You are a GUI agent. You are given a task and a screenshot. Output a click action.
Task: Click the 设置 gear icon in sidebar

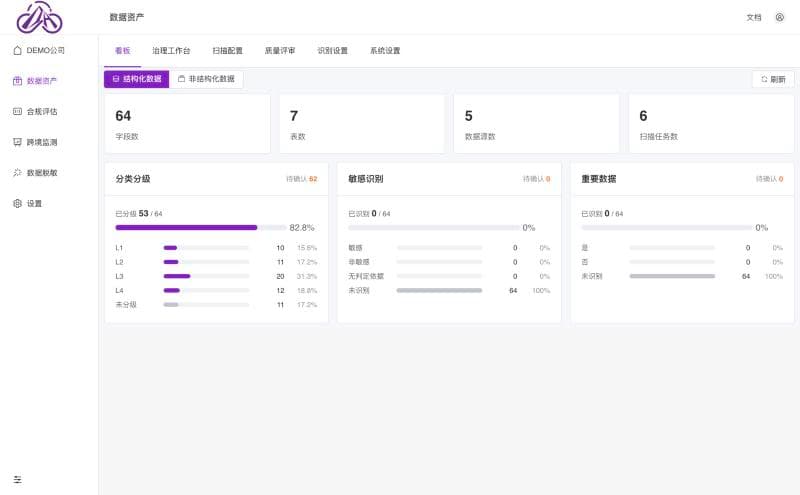17,204
